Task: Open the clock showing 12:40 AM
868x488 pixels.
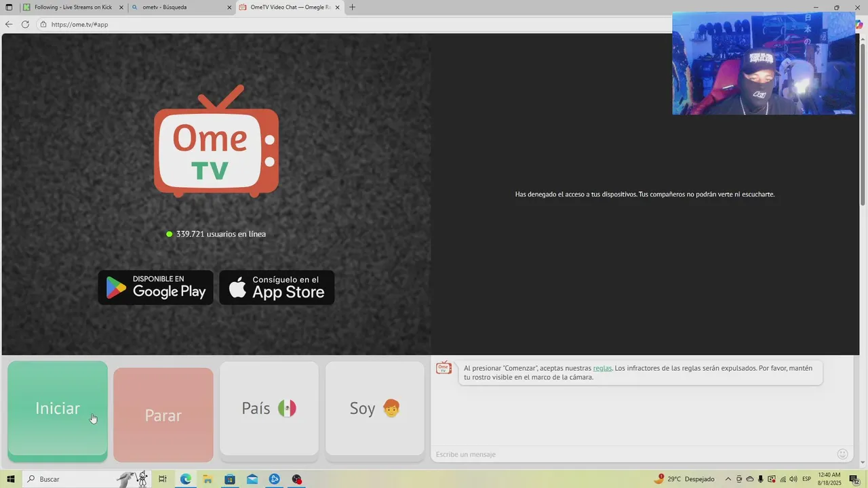Action: click(x=829, y=479)
